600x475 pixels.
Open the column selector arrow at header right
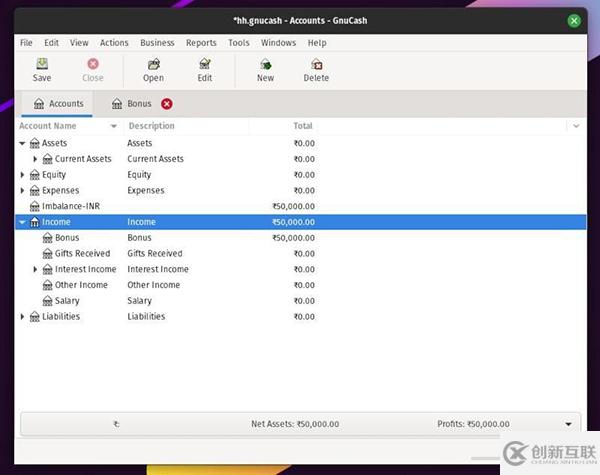[x=575, y=126]
